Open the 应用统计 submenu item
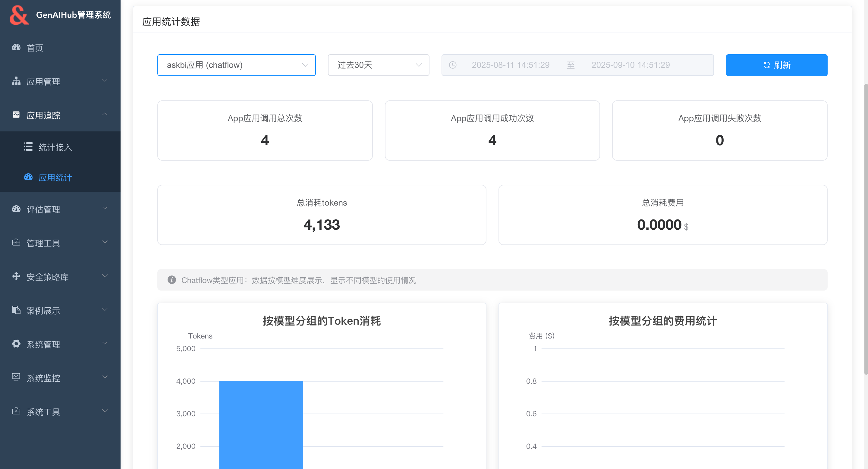The width and height of the screenshot is (868, 469). click(x=55, y=178)
